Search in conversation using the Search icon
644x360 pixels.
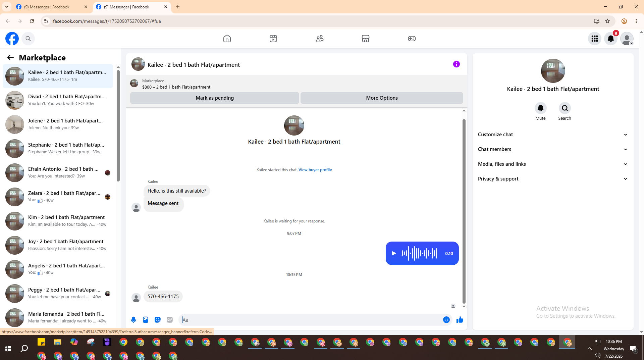pos(565,108)
